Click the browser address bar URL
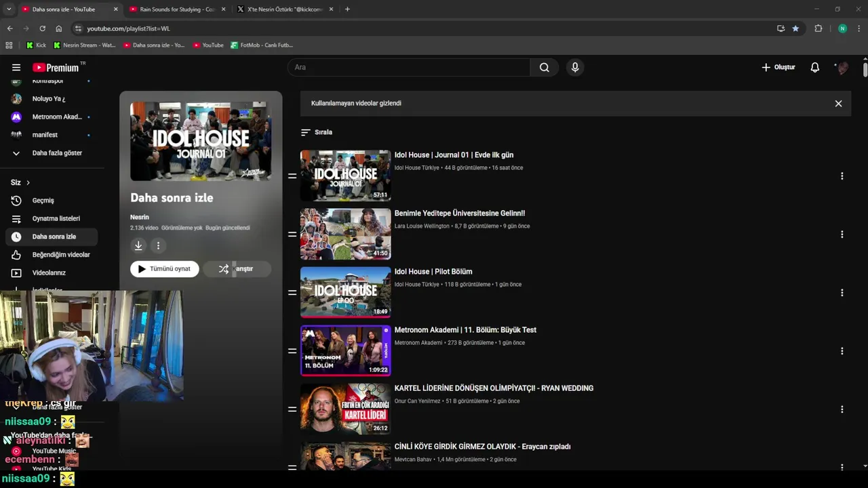This screenshot has width=868, height=488. 128,28
